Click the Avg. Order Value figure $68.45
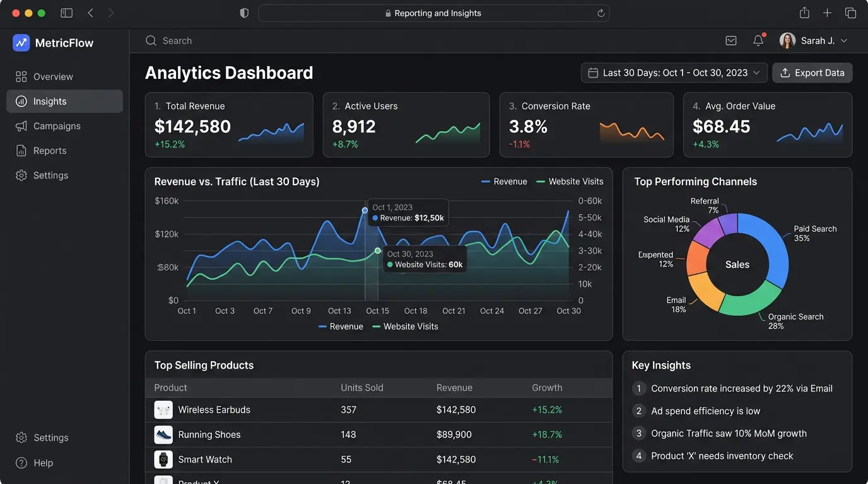 tap(722, 127)
